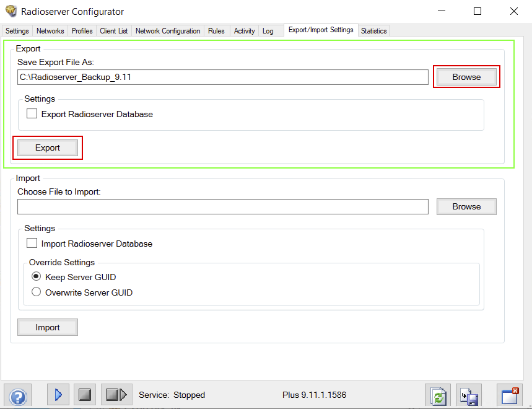The width and height of the screenshot is (532, 409).
Task: Open the Rules tab
Action: 216,31
